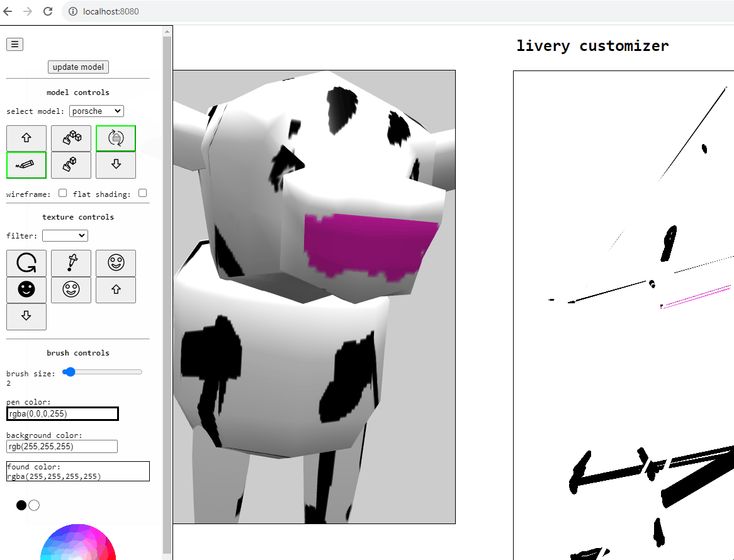Click the found color display box

[x=77, y=471]
